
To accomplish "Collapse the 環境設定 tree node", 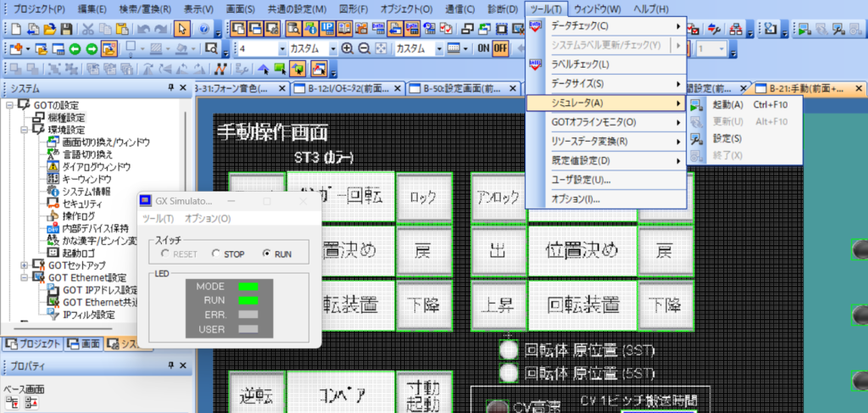I will tap(24, 130).
